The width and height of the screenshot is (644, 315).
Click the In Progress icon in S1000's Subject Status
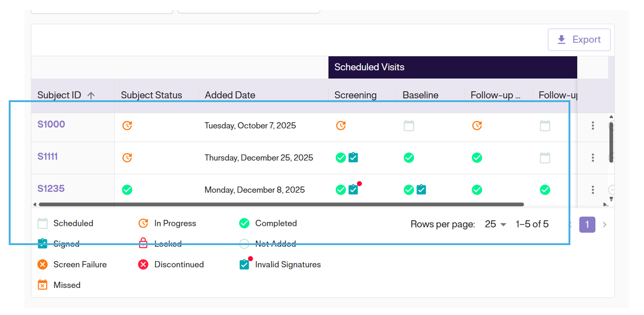(127, 125)
